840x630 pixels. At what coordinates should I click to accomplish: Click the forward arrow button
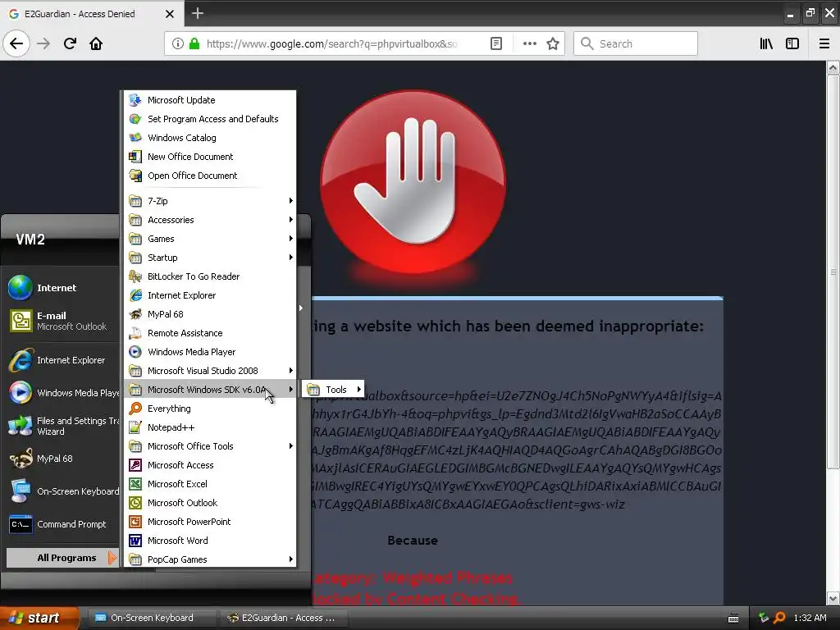tap(43, 43)
